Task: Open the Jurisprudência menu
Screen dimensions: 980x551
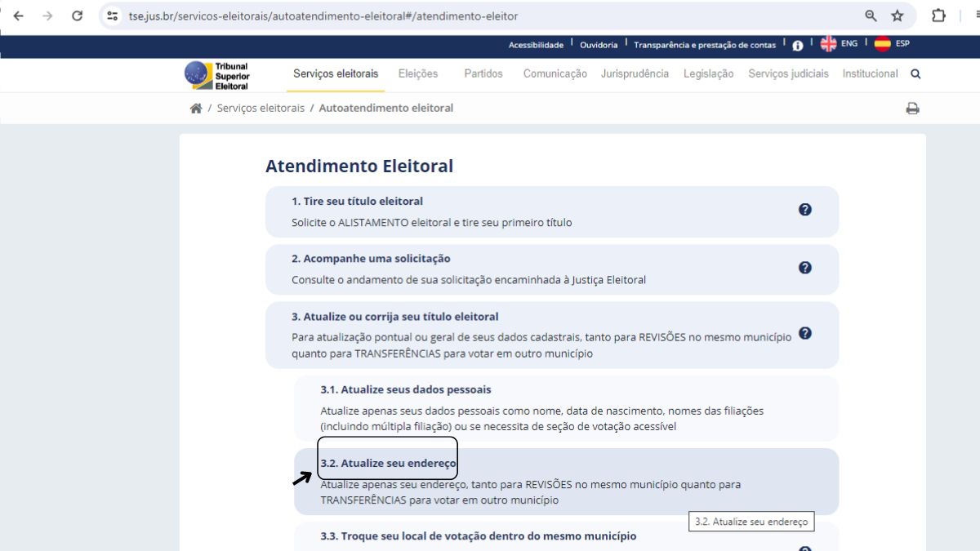Action: click(635, 73)
